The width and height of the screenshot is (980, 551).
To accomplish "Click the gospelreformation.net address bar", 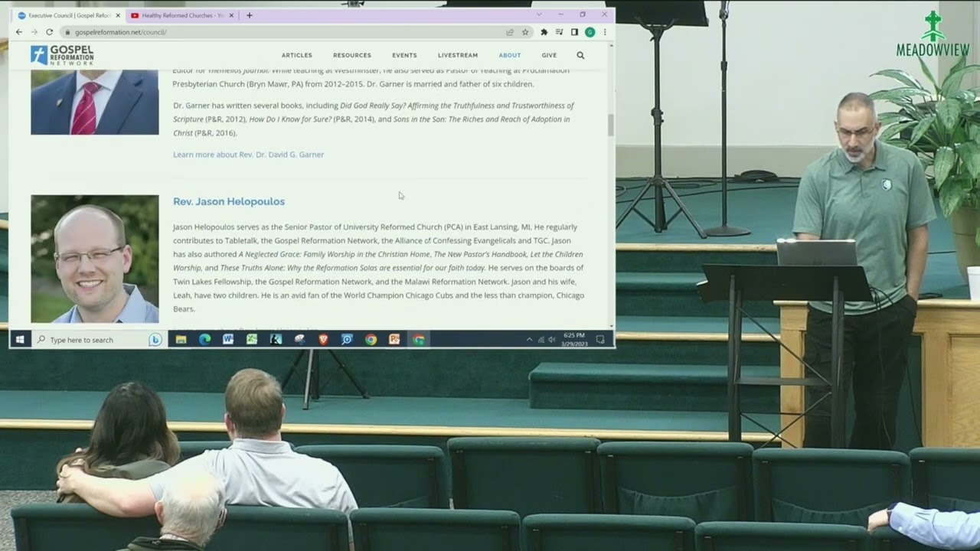I will (283, 32).
